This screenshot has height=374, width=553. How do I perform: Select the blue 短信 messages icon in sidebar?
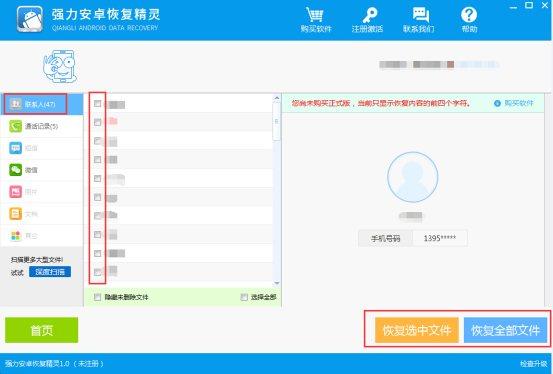[15, 148]
